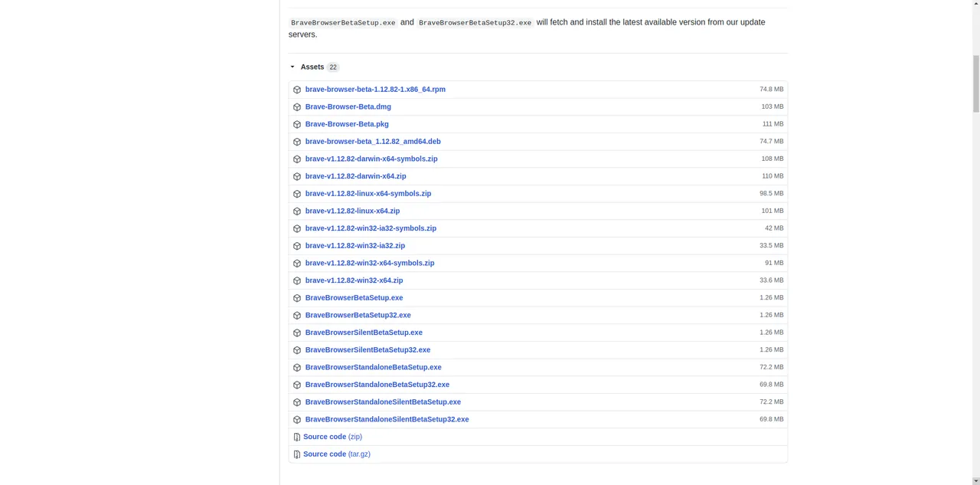Download Brave-Browser-Beta.pkg installer

(347, 124)
